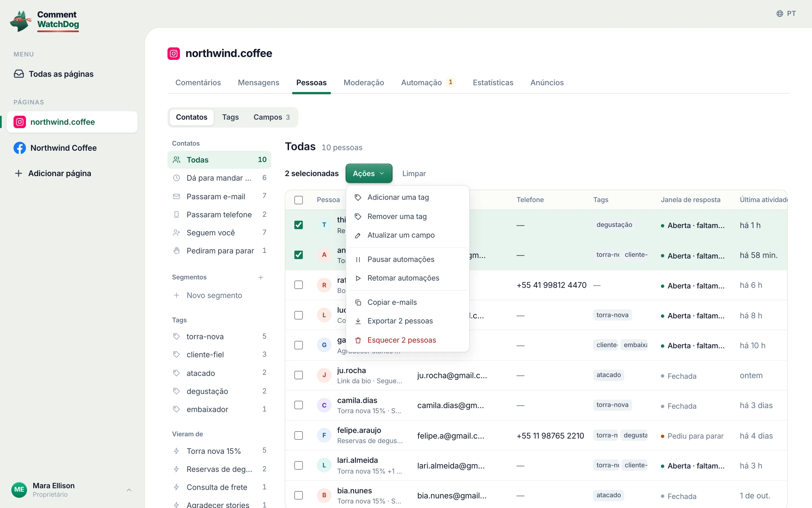Check the felipe.araujo row checkbox
Viewport: 812px width, 508px height.
298,435
